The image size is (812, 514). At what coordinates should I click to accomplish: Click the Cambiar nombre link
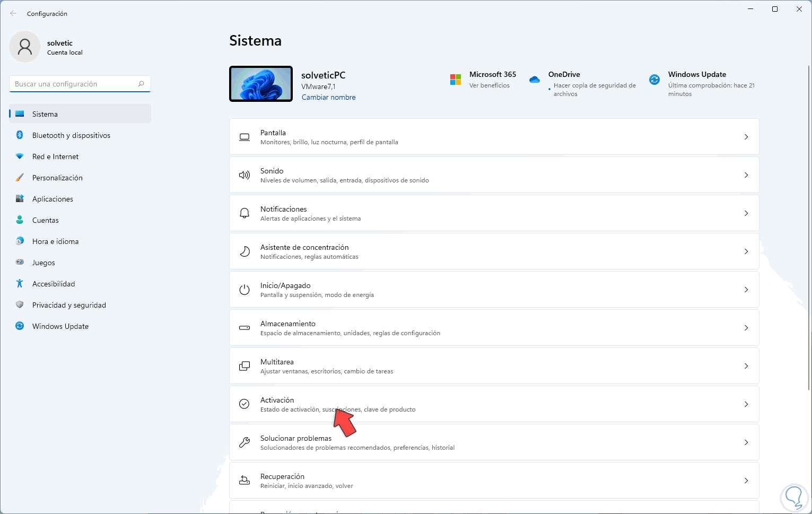[328, 97]
